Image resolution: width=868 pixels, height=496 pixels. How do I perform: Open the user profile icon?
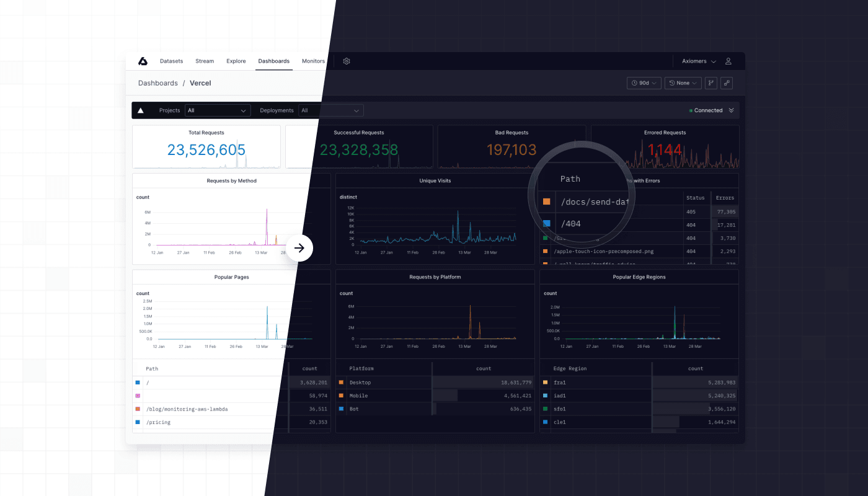728,61
